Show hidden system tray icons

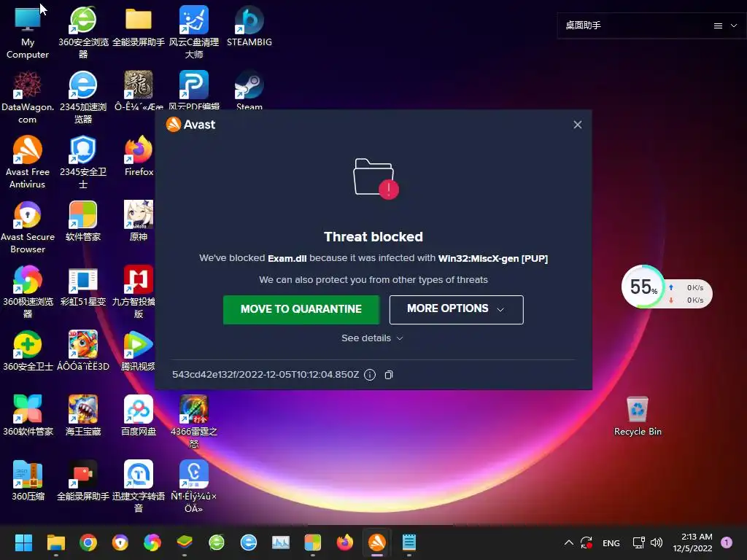(x=569, y=542)
